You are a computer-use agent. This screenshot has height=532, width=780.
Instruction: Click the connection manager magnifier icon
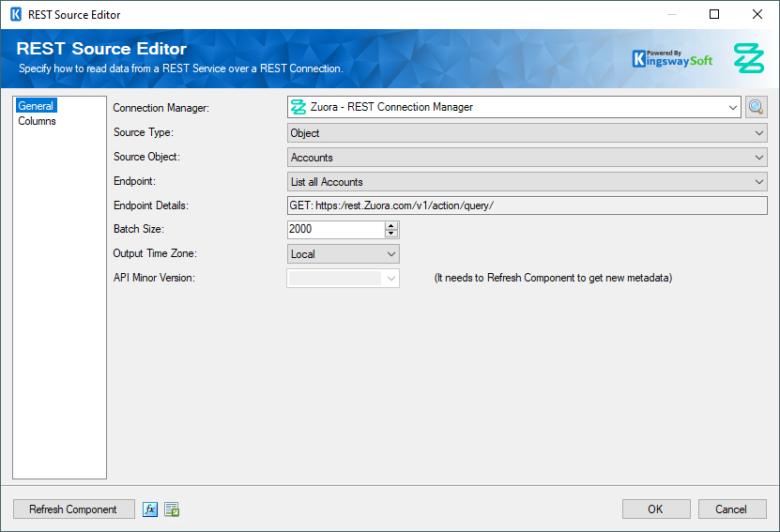(x=756, y=107)
